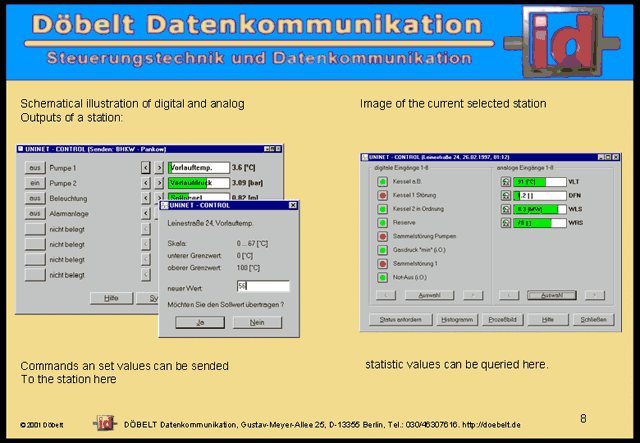Open the Prozeßbild view
Screen dimensions: 640x443
[x=502, y=320]
